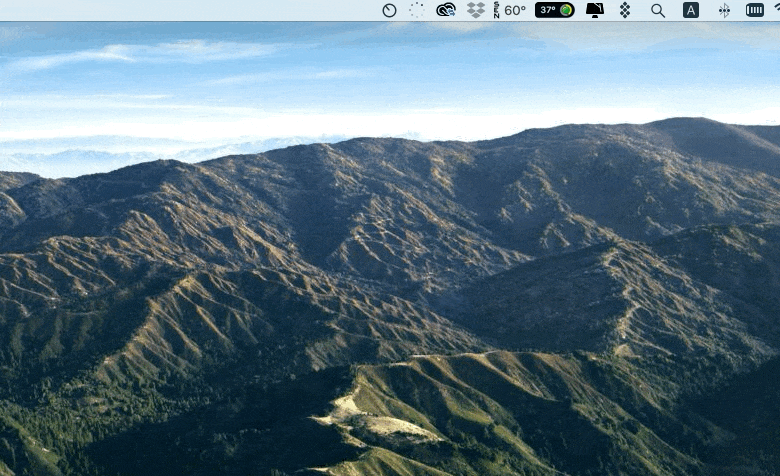Open the input source 'A' menu
780x476 pixels.
click(690, 10)
